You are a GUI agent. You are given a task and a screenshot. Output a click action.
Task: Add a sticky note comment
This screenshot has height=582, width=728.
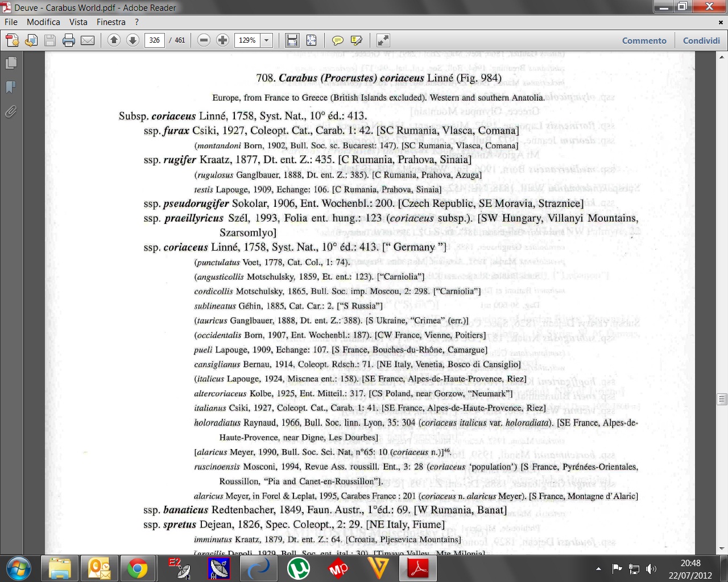338,40
